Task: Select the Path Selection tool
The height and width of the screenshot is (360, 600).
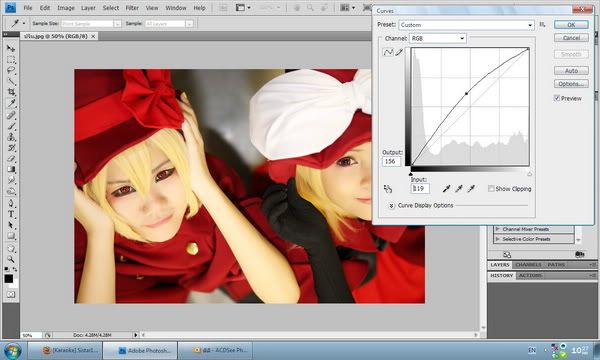Action: tap(11, 225)
